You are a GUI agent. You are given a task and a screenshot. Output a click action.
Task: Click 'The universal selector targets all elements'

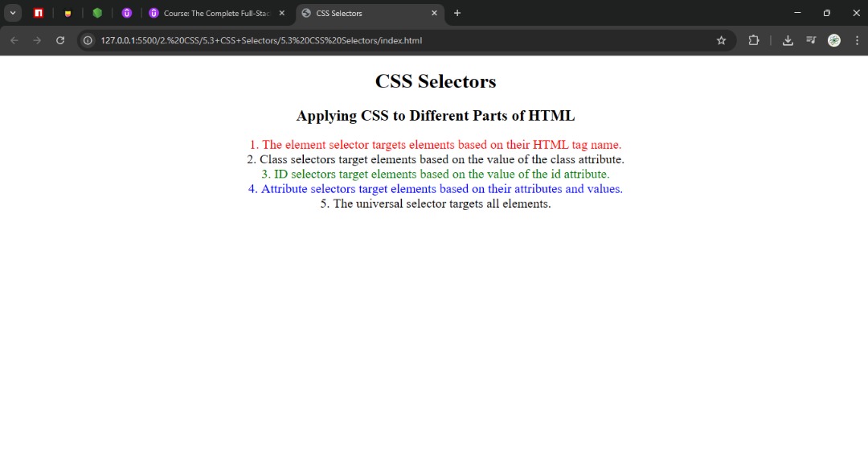(x=436, y=204)
